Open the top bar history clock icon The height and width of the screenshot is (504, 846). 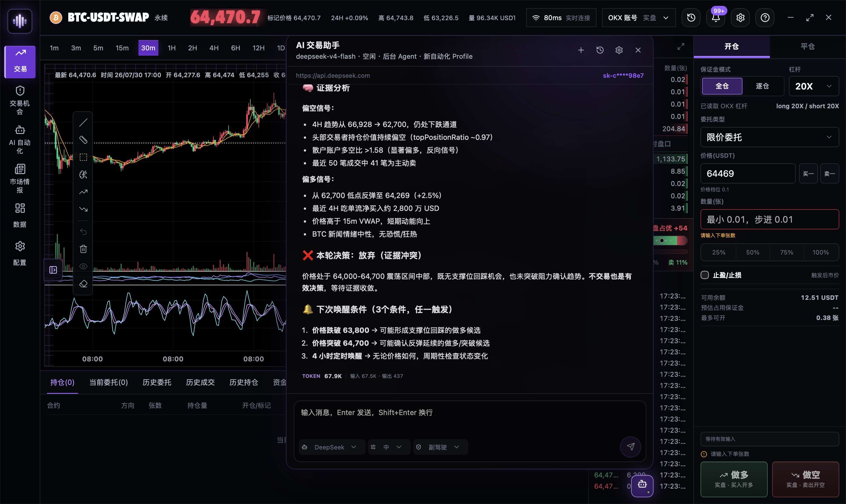click(691, 18)
